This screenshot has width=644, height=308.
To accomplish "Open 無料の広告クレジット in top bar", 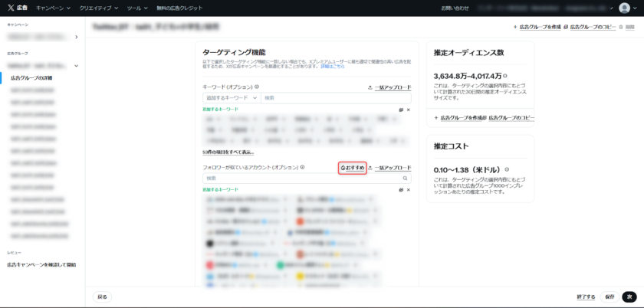I will pos(179,8).
